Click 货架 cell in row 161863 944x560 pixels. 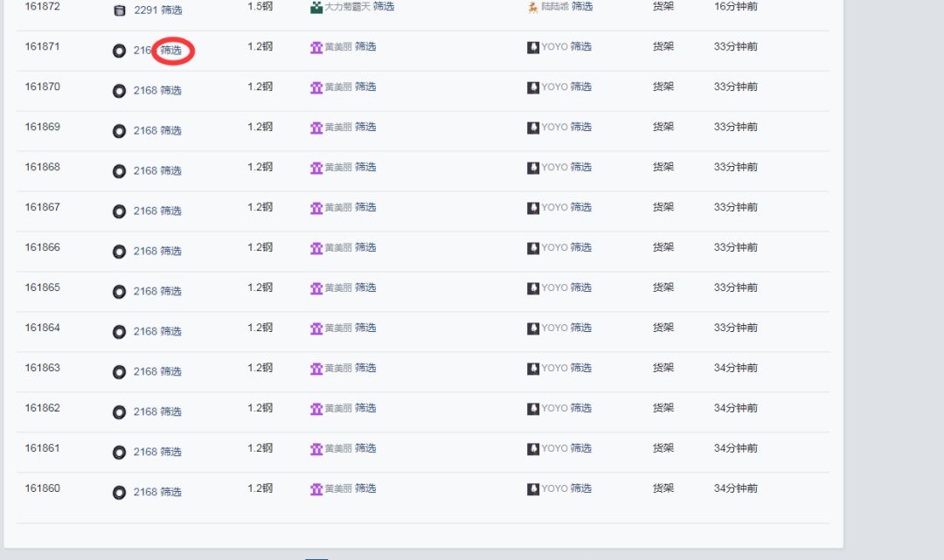663,368
